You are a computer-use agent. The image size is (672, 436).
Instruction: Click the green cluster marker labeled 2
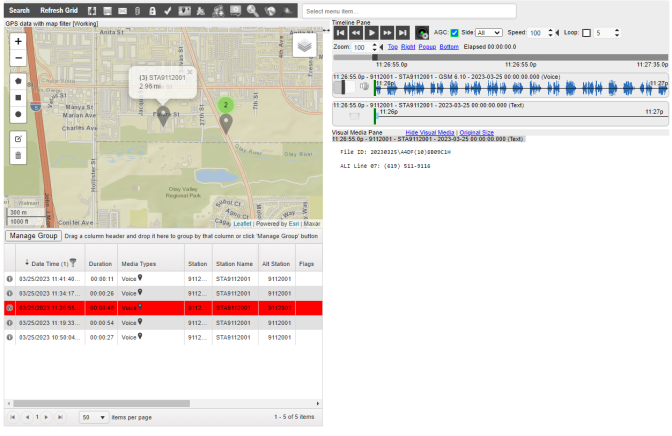pos(225,105)
